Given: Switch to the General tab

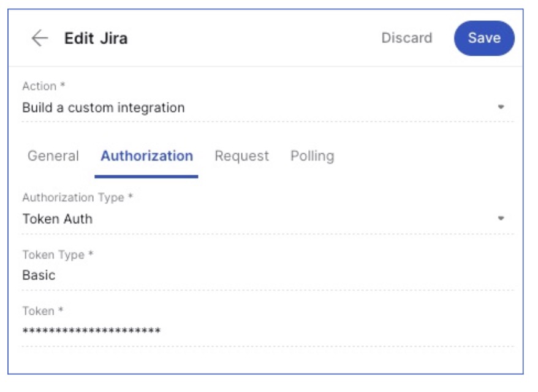Looking at the screenshot, I should tap(53, 156).
